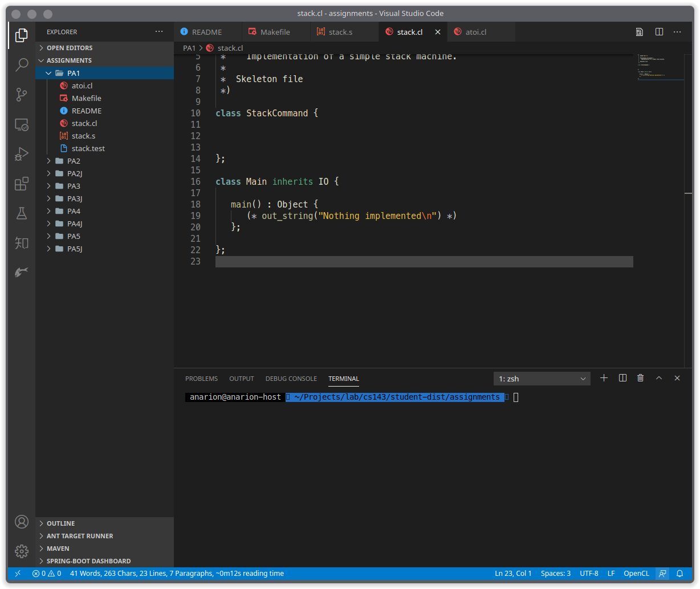The image size is (700, 589).
Task: Open the stack.test file in explorer
Action: (x=88, y=148)
